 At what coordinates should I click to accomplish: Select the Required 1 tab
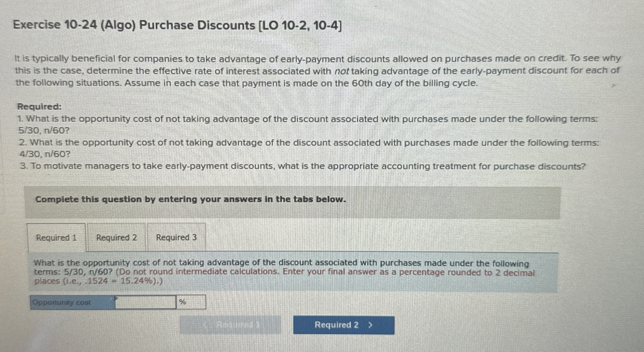tap(56, 238)
